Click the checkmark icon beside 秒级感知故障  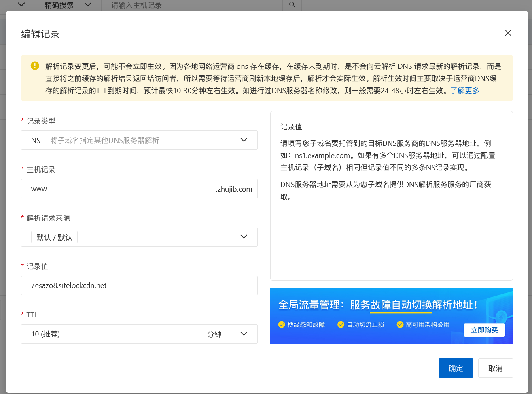[x=282, y=324]
